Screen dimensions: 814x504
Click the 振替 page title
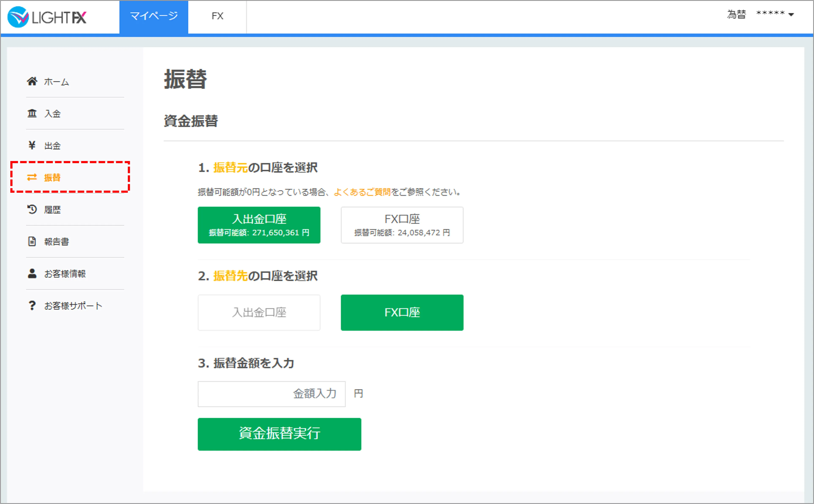click(186, 79)
